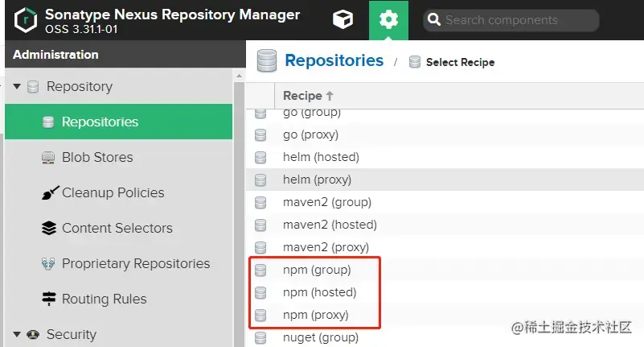644x347 pixels.
Task: Select the maven2 (hosted) recipe
Action: tap(445, 225)
